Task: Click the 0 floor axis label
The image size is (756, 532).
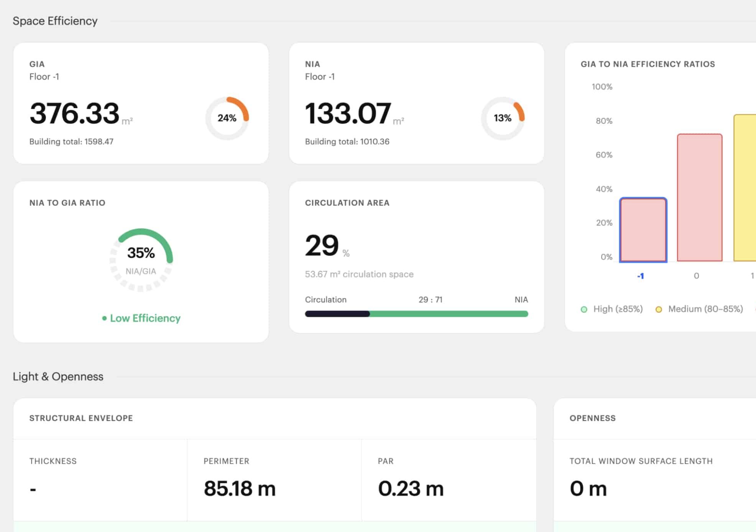Action: (697, 276)
